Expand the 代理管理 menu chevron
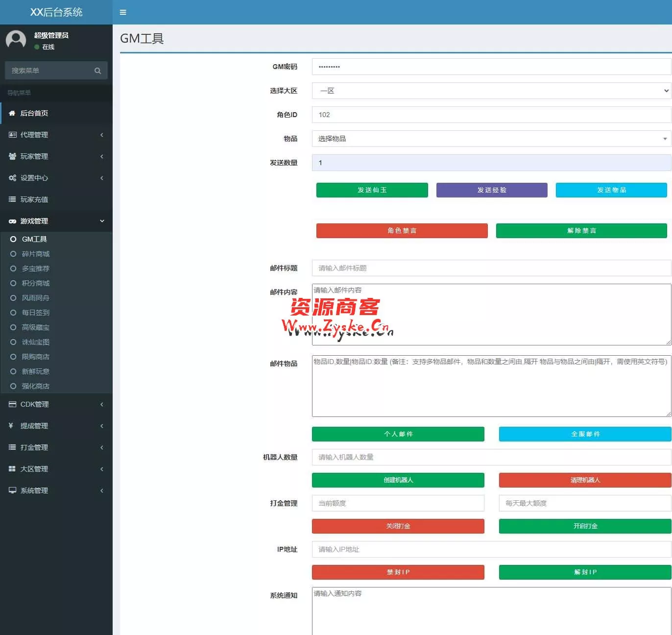 click(102, 135)
